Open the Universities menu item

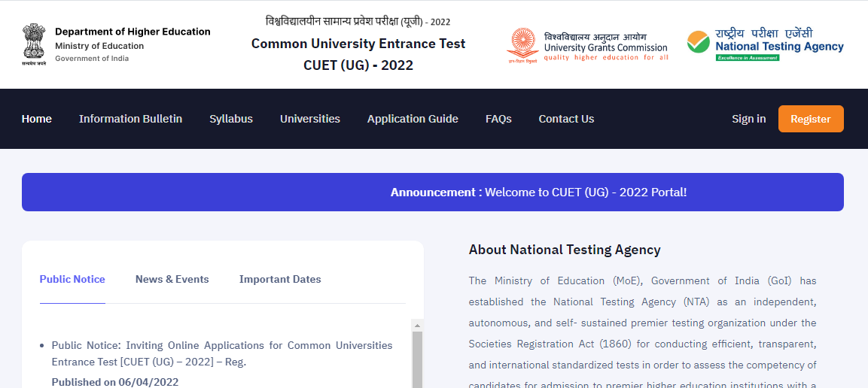click(310, 119)
